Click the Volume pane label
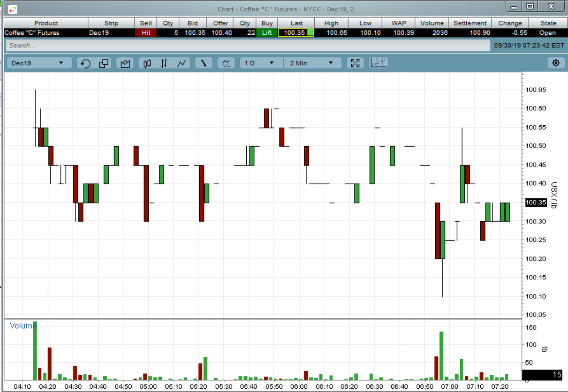This screenshot has width=568, height=392. click(x=23, y=325)
